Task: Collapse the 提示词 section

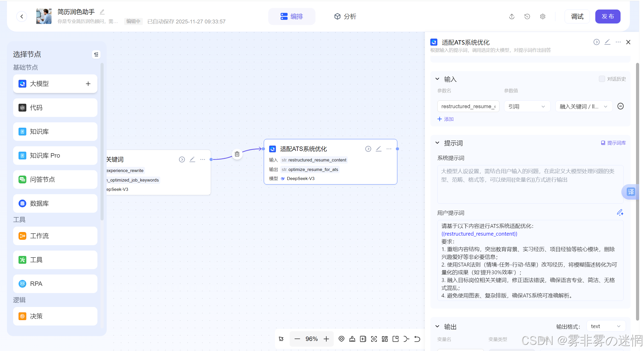Action: coord(437,143)
